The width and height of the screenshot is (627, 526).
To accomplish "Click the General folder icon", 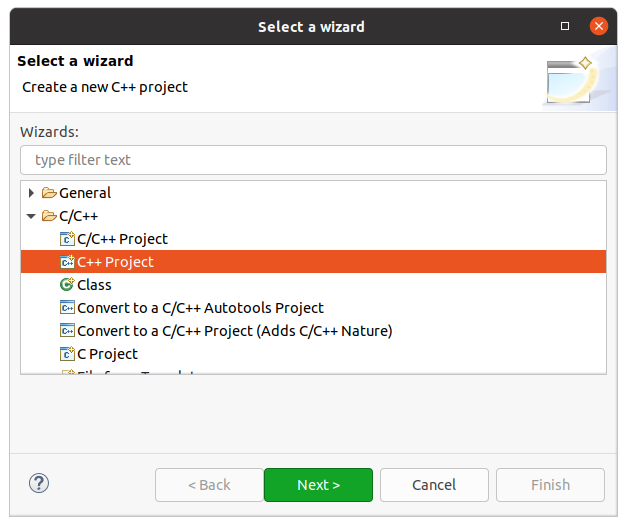I will [49, 193].
